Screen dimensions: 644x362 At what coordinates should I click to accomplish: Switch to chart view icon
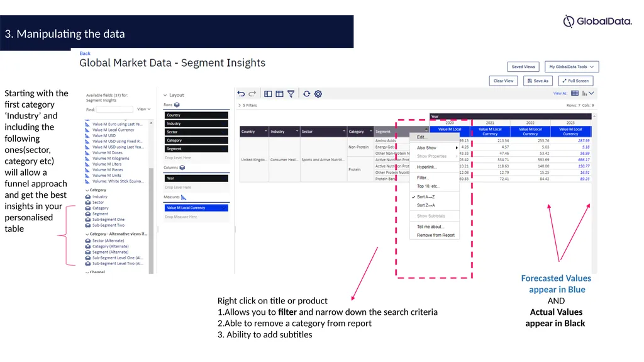[x=584, y=93]
